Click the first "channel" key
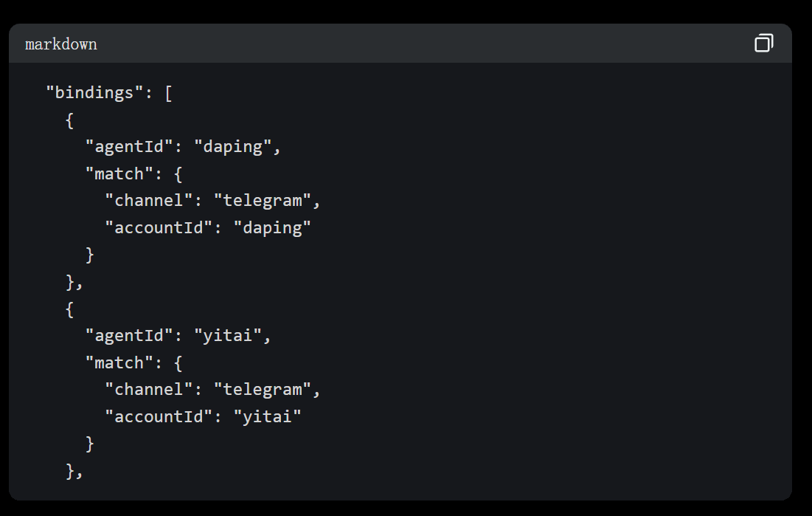The image size is (812, 516). pos(149,200)
